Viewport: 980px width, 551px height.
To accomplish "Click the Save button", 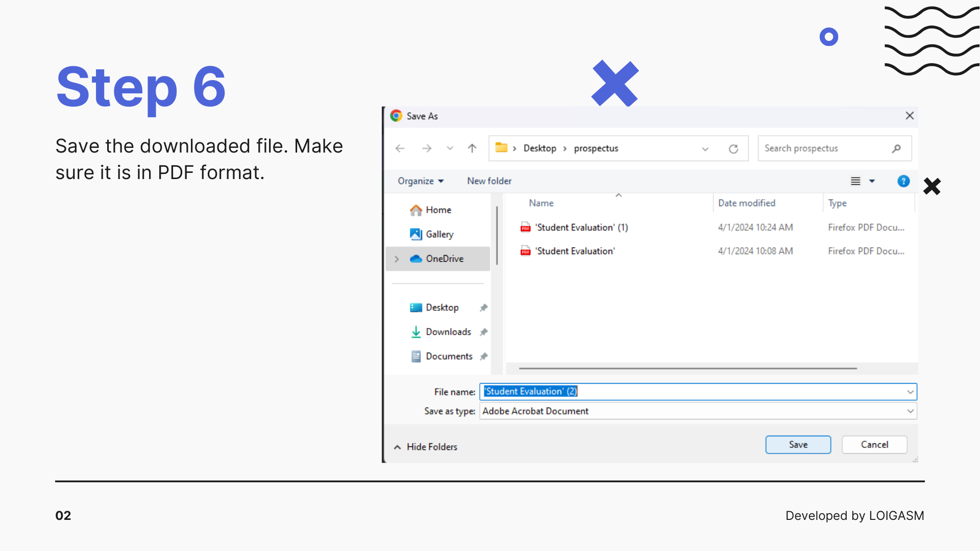I will tap(798, 445).
